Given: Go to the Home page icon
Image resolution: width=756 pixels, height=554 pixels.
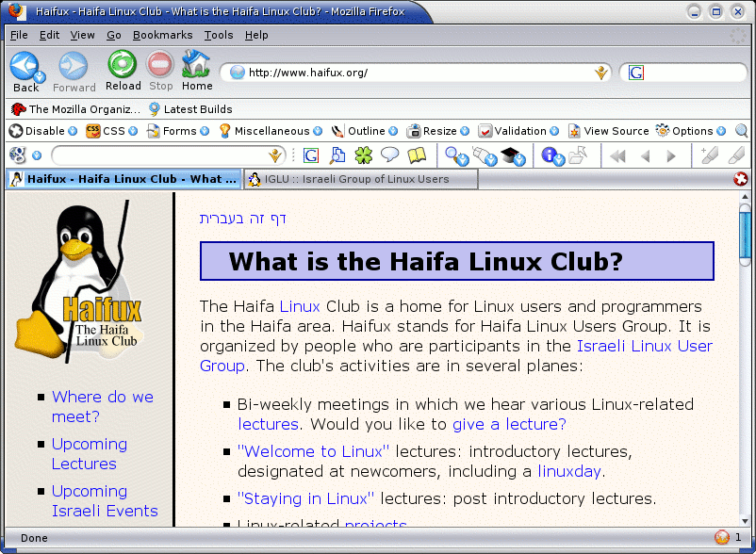Looking at the screenshot, I should pyautogui.click(x=196, y=63).
